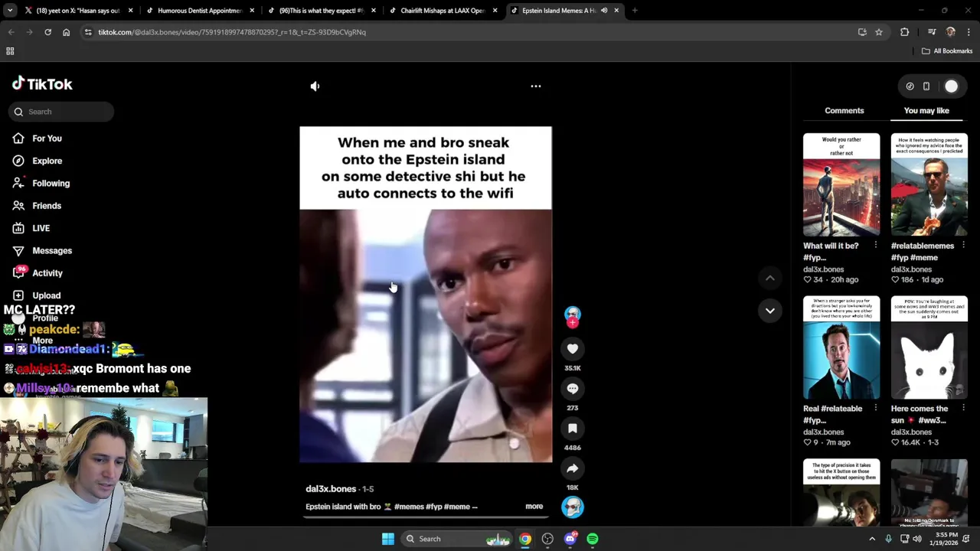The width and height of the screenshot is (980, 551).
Task: Open the Upload page
Action: pos(46,295)
